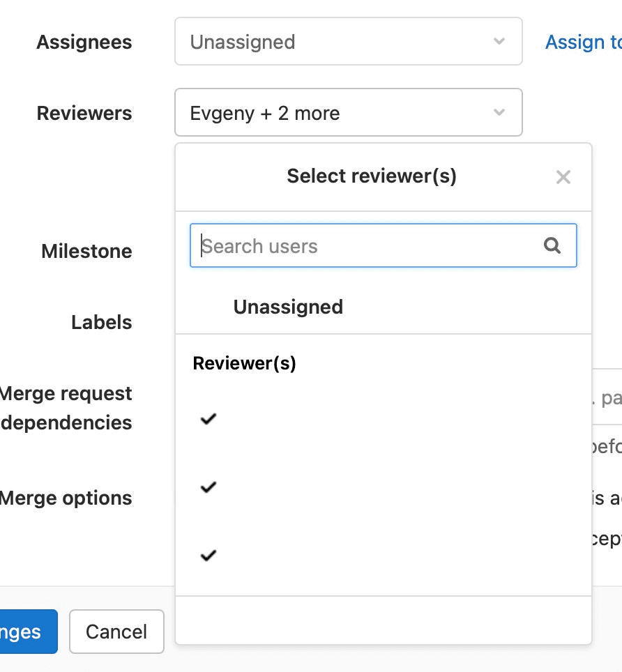Click the 'Assign to me' link

pyautogui.click(x=583, y=43)
